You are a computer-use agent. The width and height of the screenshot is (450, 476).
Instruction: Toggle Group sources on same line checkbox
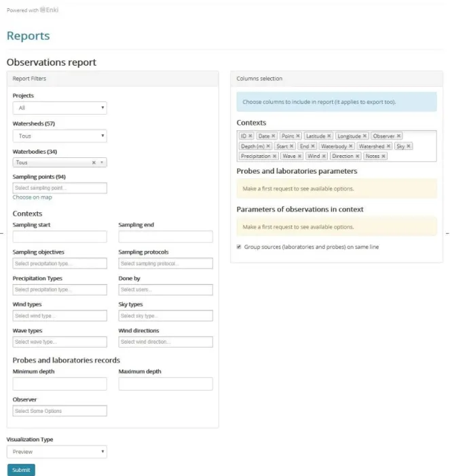pos(239,247)
